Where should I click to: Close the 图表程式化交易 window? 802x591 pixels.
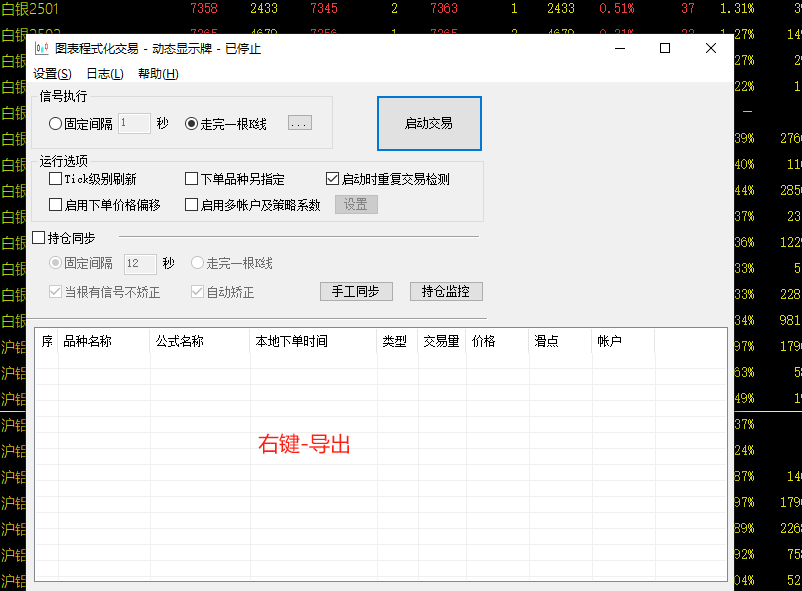710,49
